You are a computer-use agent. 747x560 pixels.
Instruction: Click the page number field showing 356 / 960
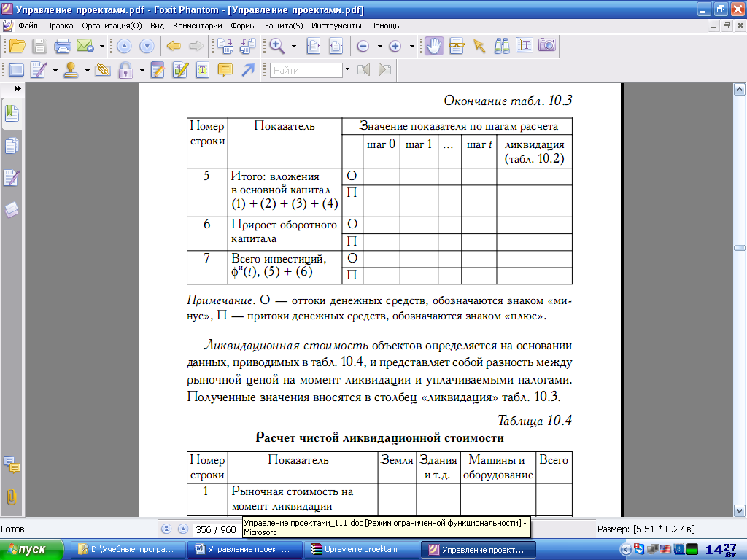coord(216,529)
